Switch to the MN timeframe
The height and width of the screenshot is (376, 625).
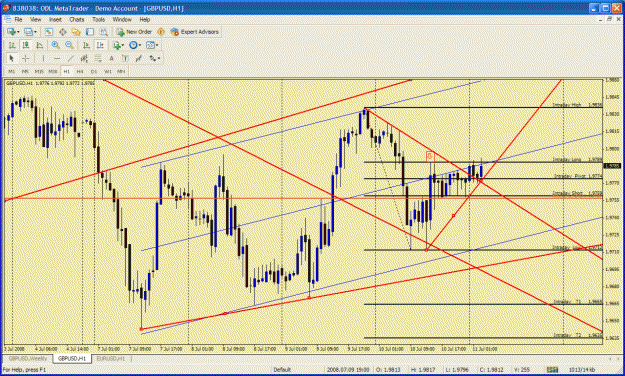[121, 71]
